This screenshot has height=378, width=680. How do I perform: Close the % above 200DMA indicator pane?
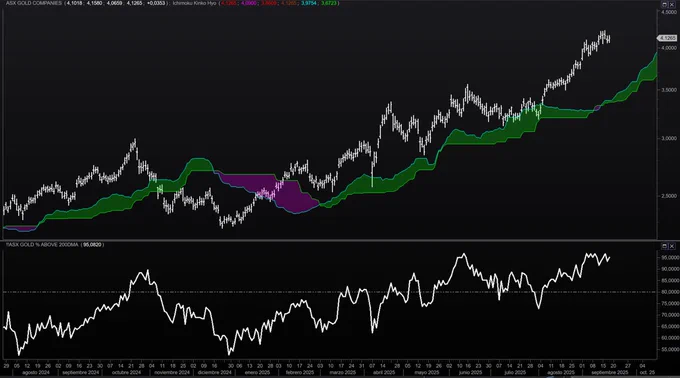coord(672,246)
